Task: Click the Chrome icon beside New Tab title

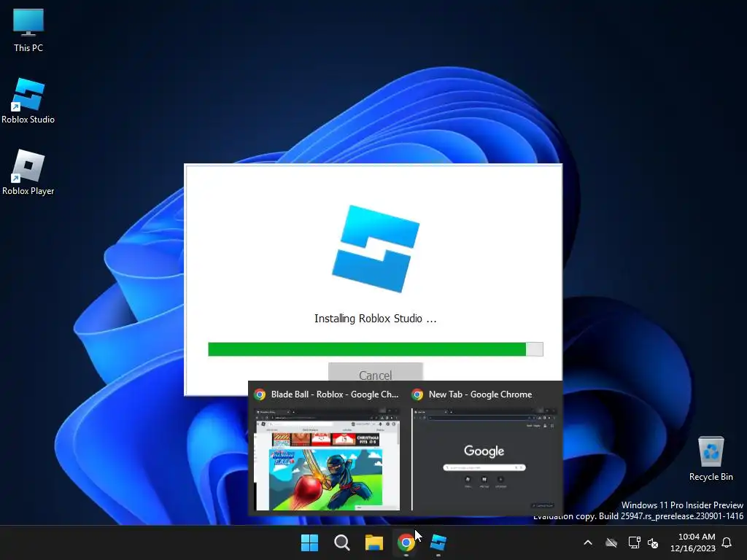Action: (x=417, y=394)
